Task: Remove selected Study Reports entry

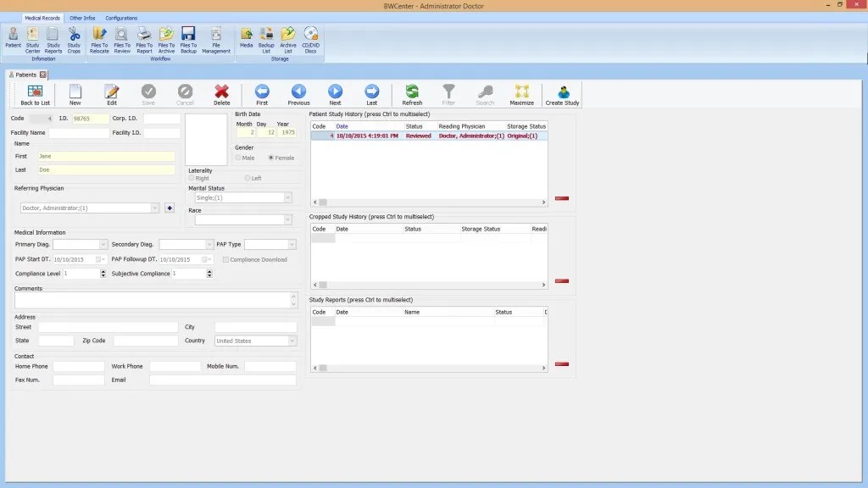Action: pyautogui.click(x=562, y=364)
